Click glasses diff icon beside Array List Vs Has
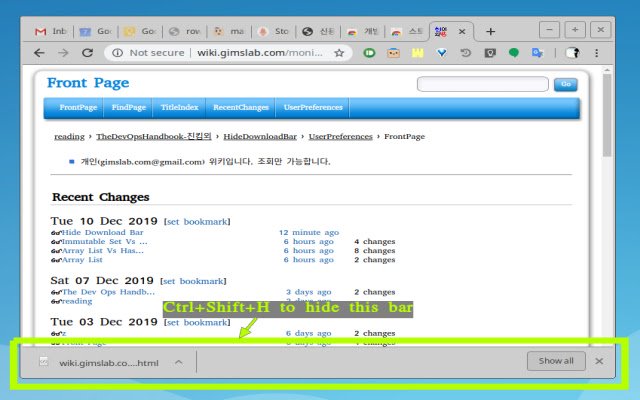Viewport: 640px width, 400px height. 56,251
